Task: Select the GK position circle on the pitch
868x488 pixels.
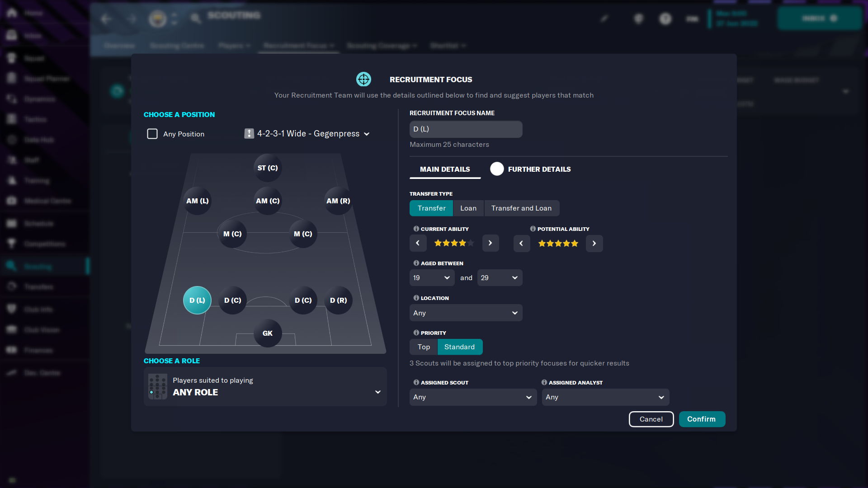Action: (x=267, y=333)
